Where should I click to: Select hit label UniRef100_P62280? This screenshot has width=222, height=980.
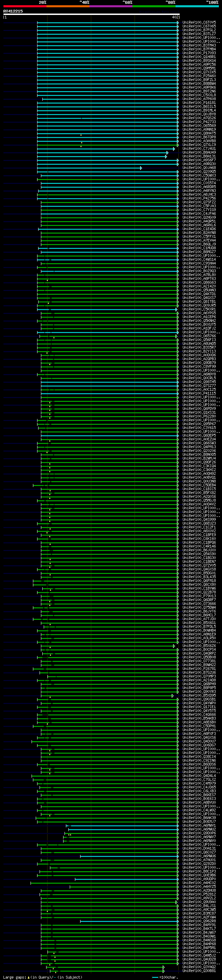[199, 416]
